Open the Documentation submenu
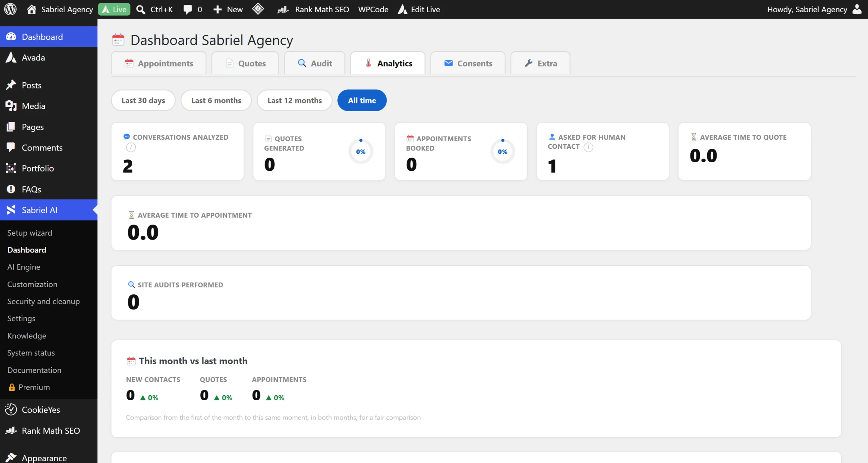This screenshot has width=868, height=463. click(x=34, y=370)
